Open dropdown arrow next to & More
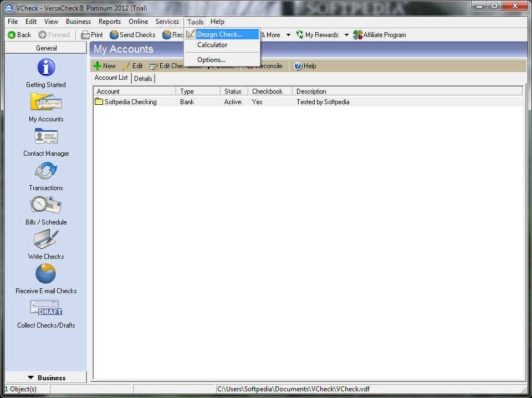Image resolution: width=532 pixels, height=398 pixels. [288, 35]
